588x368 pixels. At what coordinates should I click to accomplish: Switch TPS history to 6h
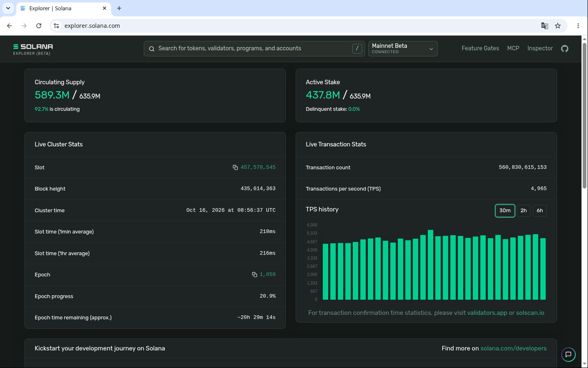pos(539,210)
